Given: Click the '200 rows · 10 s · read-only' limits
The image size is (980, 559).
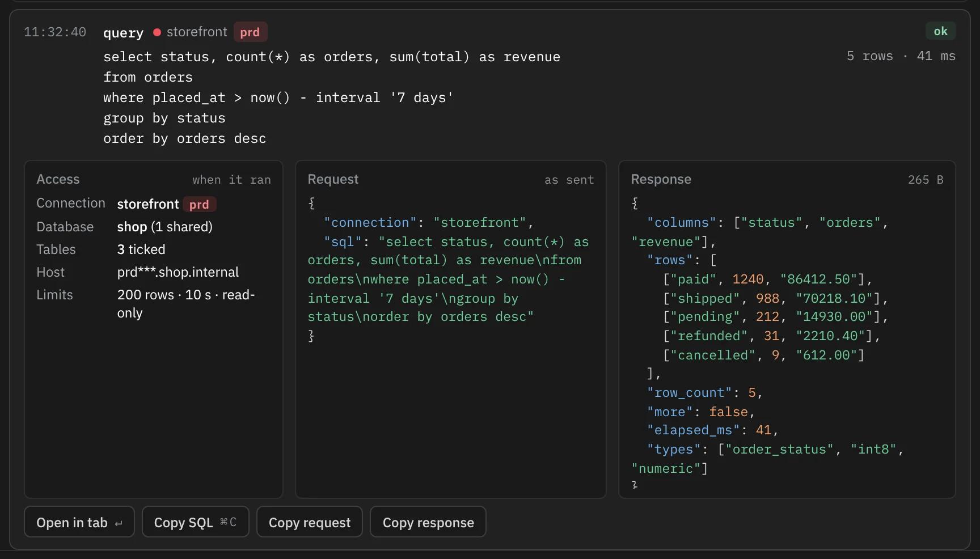Looking at the screenshot, I should pyautogui.click(x=186, y=304).
